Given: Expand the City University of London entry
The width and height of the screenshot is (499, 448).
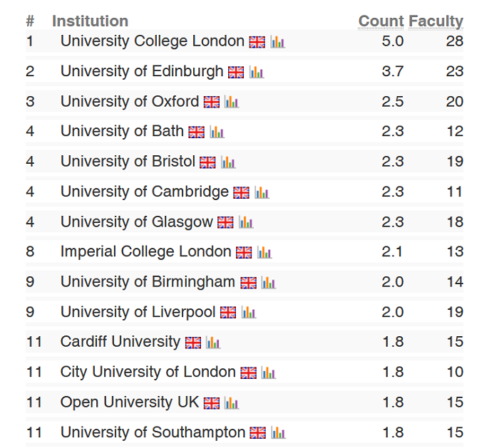Looking at the screenshot, I should [x=148, y=372].
